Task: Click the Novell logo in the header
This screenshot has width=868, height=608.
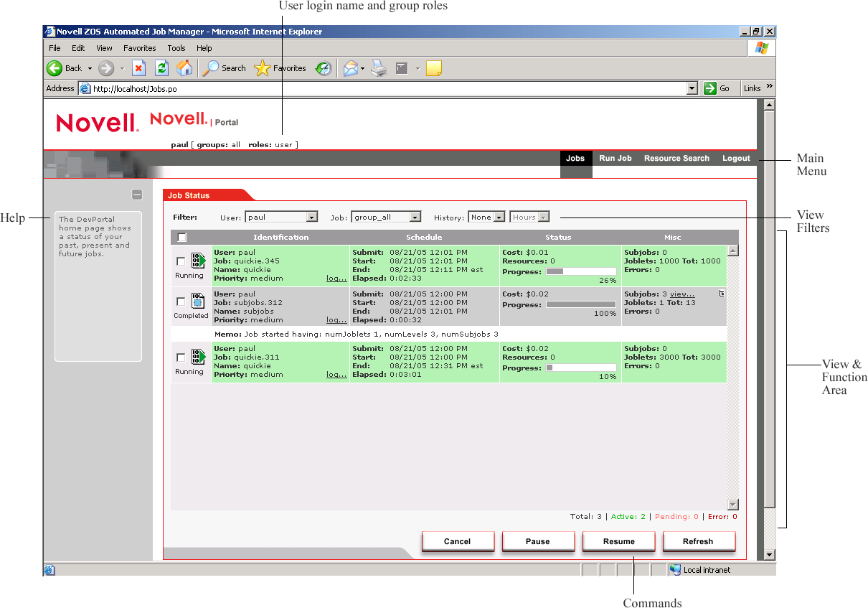Action: (x=98, y=123)
